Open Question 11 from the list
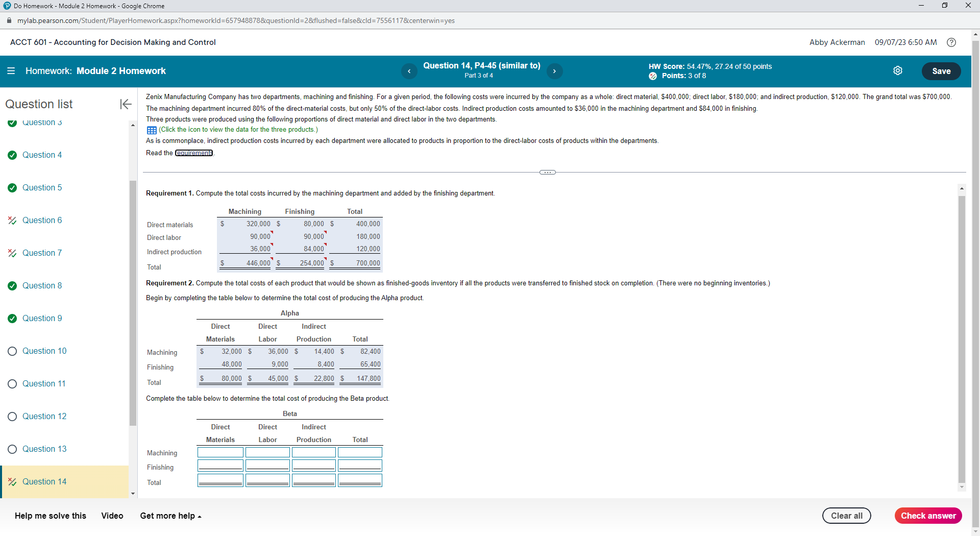This screenshot has width=980, height=536. pos(44,384)
